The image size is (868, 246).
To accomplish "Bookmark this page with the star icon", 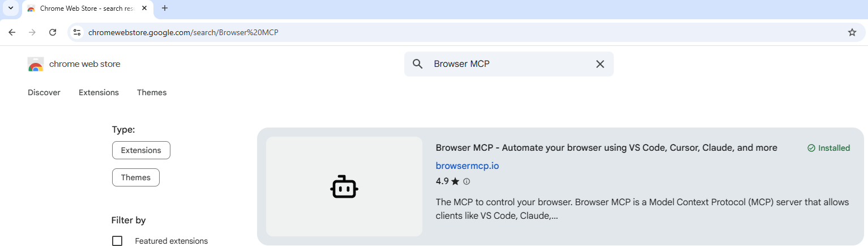I will (852, 32).
